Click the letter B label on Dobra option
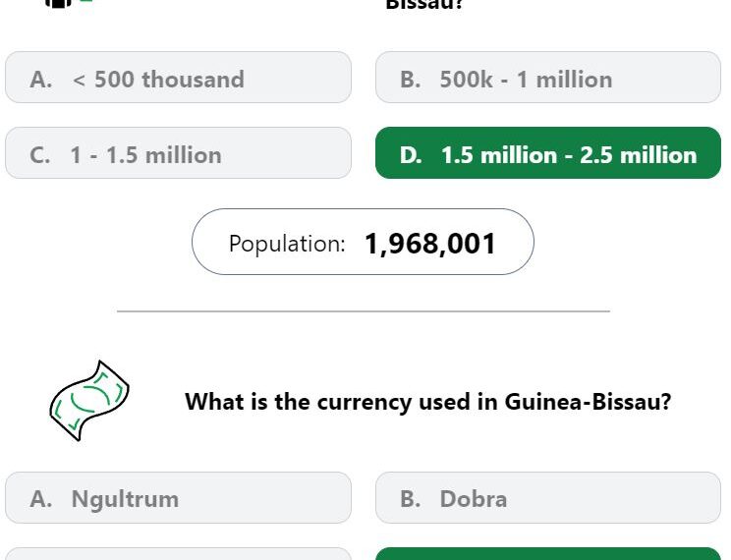This screenshot has width=731, height=560. point(411,499)
